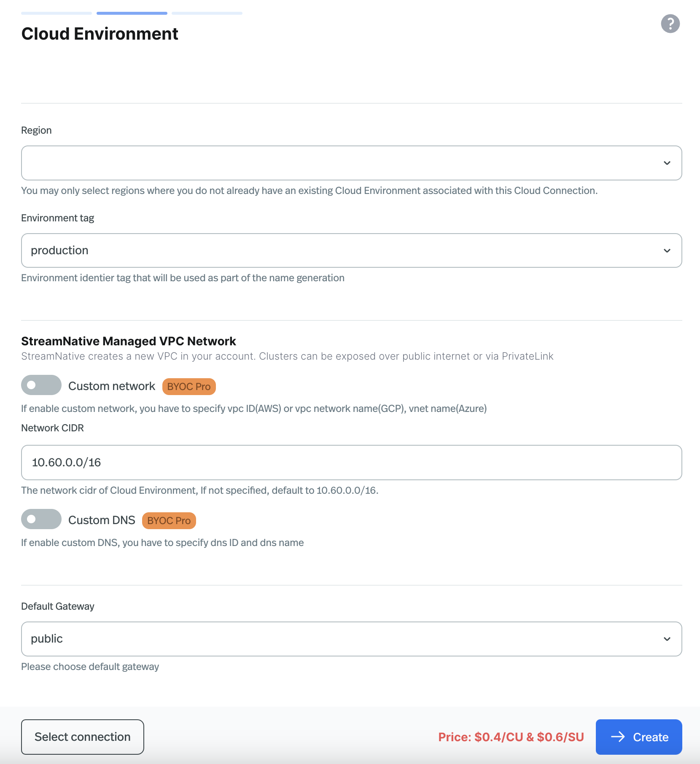Viewport: 700px width, 764px height.
Task: Click the BYOC Pro badge beside Custom DNS
Action: click(169, 520)
